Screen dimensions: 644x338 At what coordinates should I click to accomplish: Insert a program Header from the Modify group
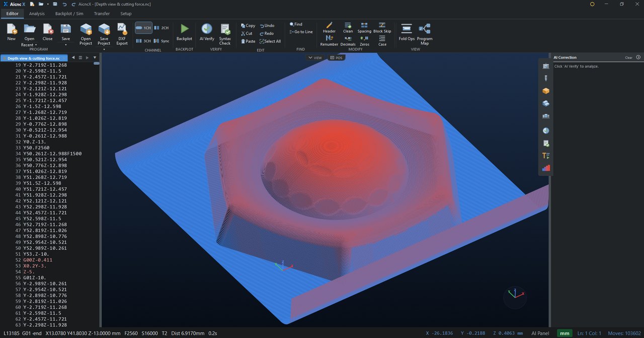tap(329, 28)
